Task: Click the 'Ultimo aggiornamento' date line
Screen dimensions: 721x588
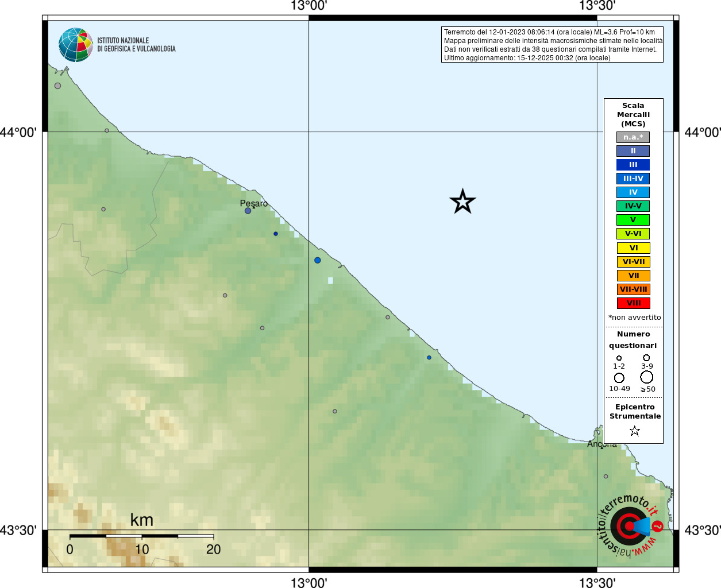Action: coord(527,58)
